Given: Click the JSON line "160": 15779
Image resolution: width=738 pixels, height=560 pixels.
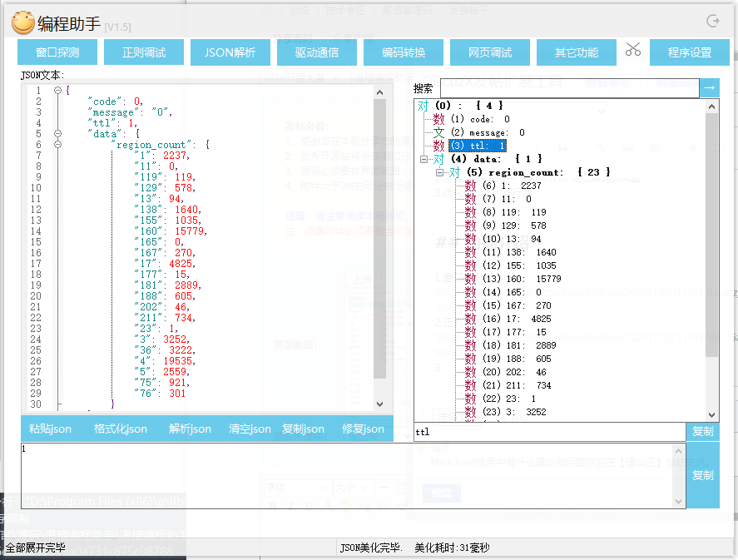Looking at the screenshot, I should 171,231.
